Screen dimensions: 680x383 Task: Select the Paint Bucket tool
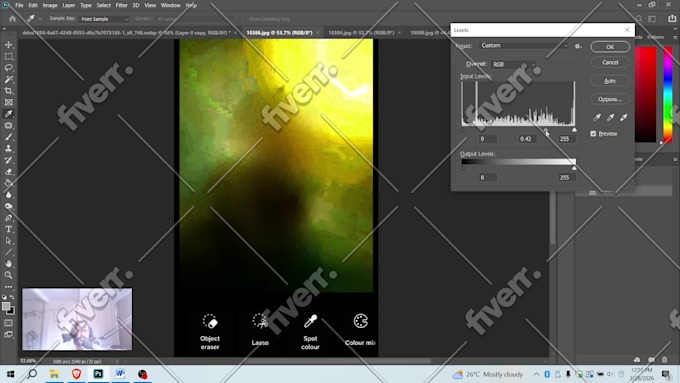[x=8, y=183]
